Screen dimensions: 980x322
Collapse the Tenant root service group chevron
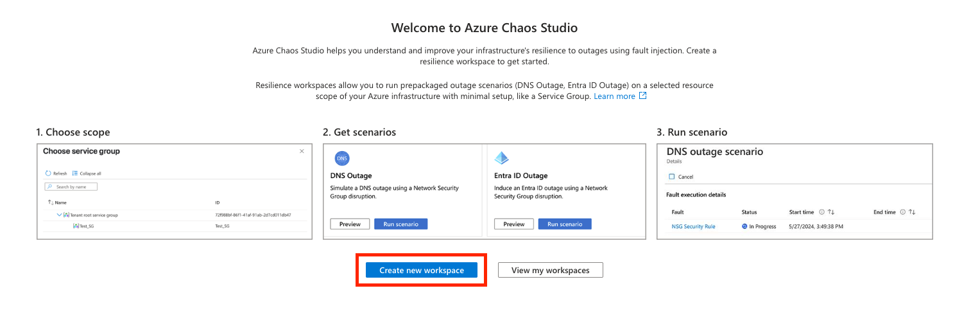coord(59,215)
